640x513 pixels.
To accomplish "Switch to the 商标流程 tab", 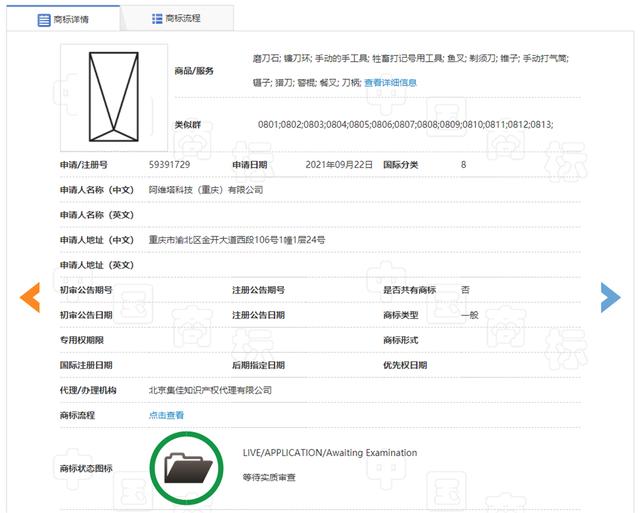I will click(x=177, y=18).
